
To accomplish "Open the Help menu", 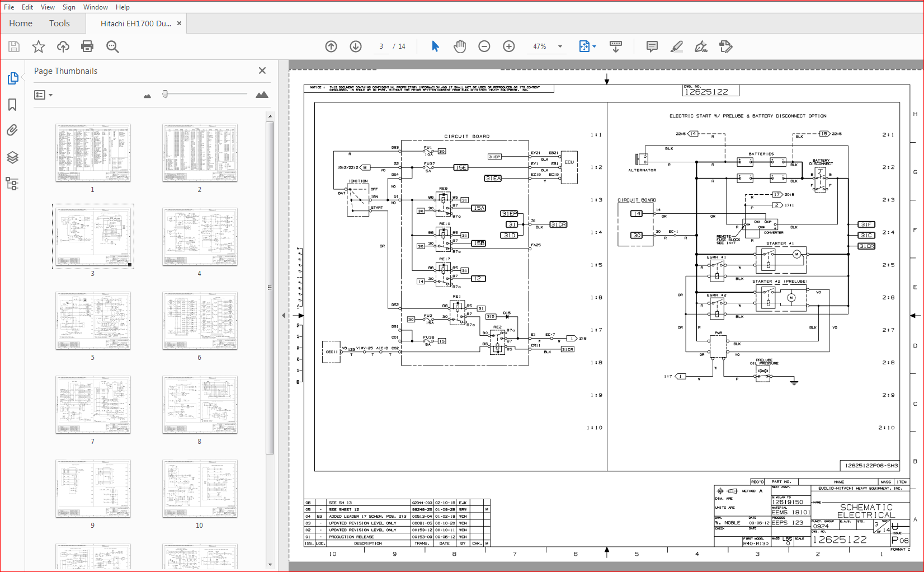I will 122,7.
